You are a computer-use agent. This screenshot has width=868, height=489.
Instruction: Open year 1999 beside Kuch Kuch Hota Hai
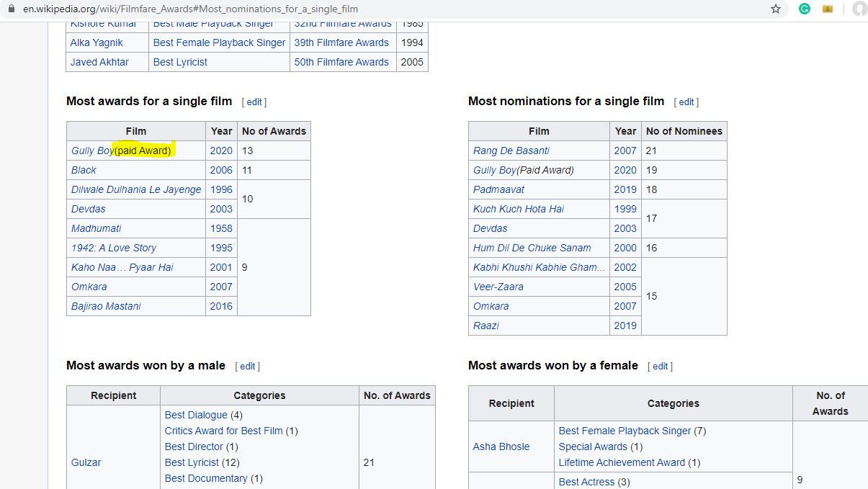pos(625,209)
